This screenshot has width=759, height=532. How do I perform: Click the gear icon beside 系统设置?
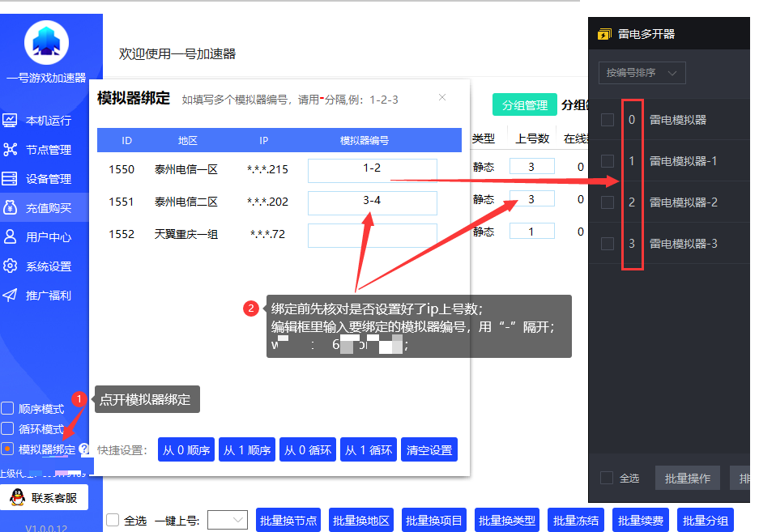click(x=10, y=266)
